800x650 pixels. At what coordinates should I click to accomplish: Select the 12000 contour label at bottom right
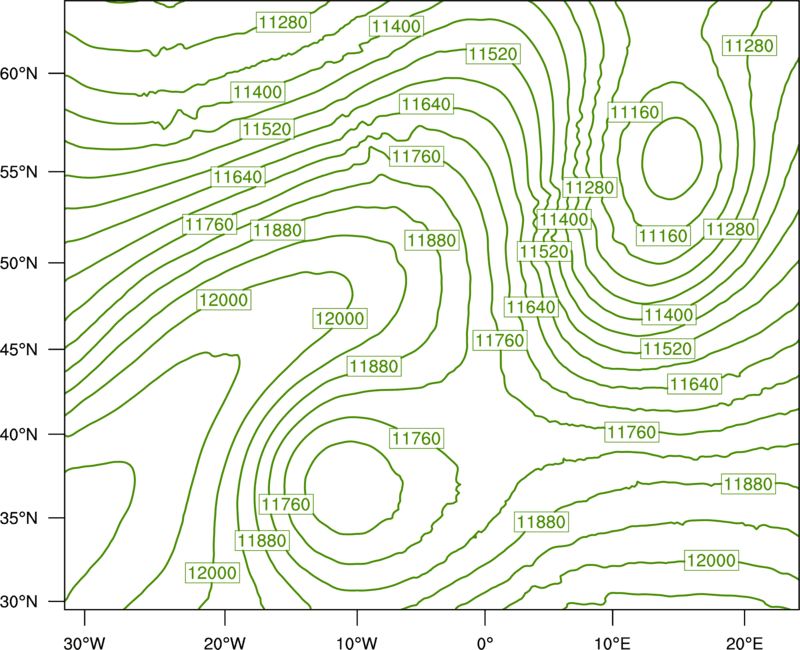pos(711,560)
